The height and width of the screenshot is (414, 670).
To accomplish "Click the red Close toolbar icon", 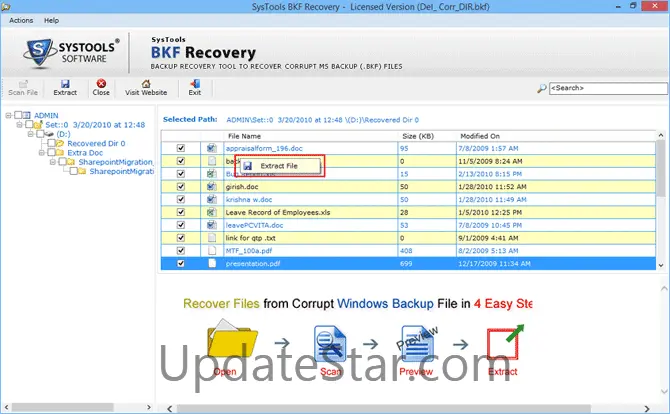I will tap(101, 83).
